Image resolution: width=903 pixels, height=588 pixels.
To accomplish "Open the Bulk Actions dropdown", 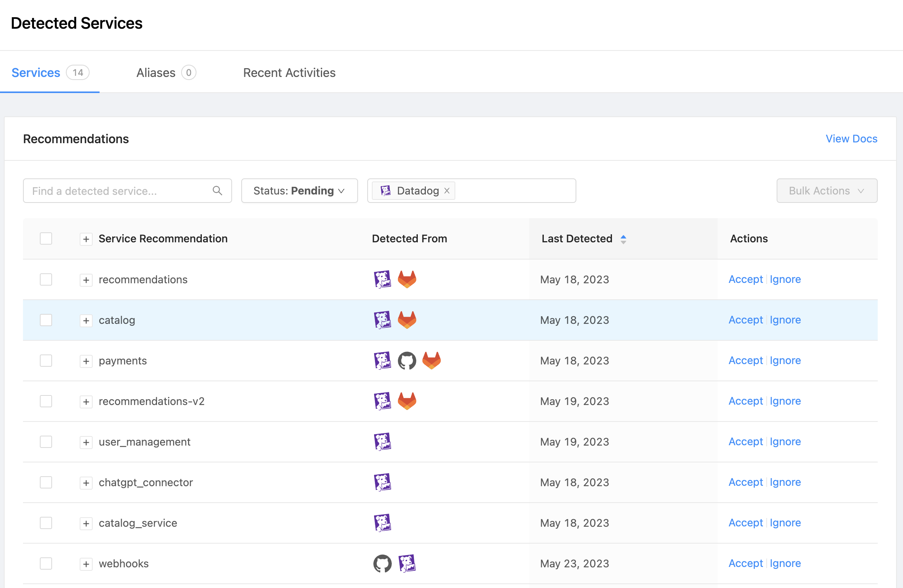I will pyautogui.click(x=826, y=191).
